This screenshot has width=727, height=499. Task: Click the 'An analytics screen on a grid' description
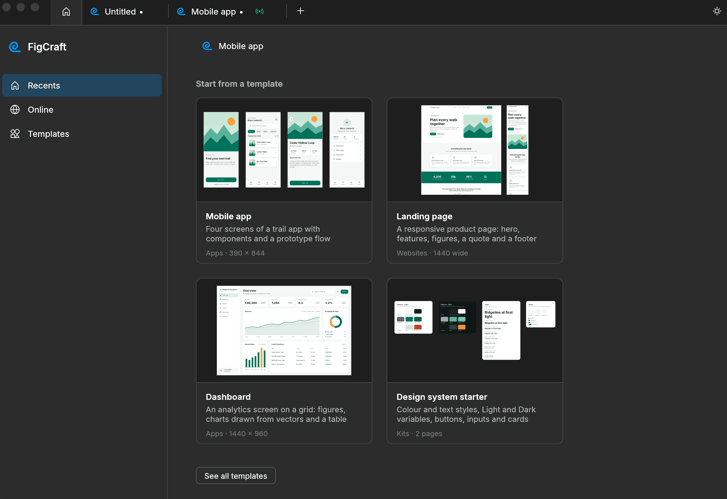point(276,414)
